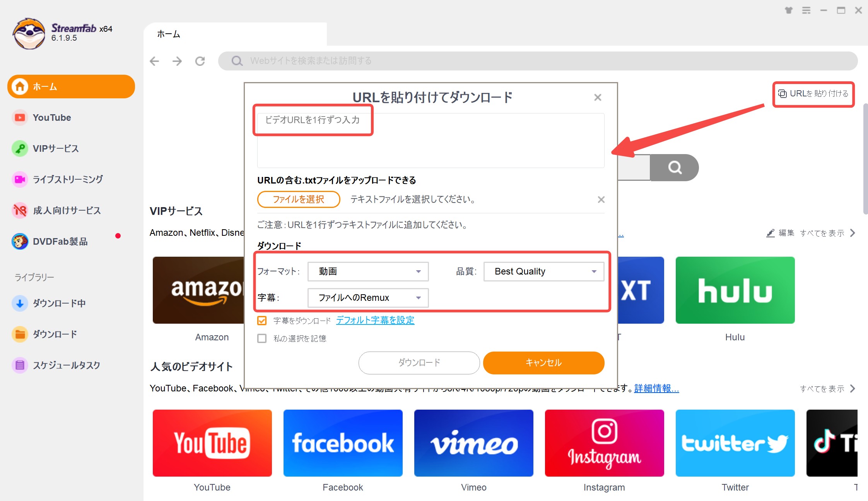Click the 成人向けサービス no-entry icon

(20, 210)
